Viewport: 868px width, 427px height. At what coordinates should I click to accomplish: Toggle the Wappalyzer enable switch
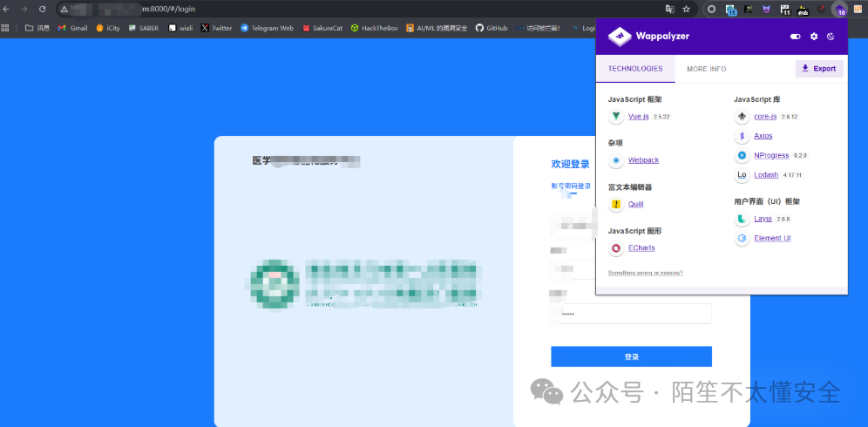[x=796, y=37]
